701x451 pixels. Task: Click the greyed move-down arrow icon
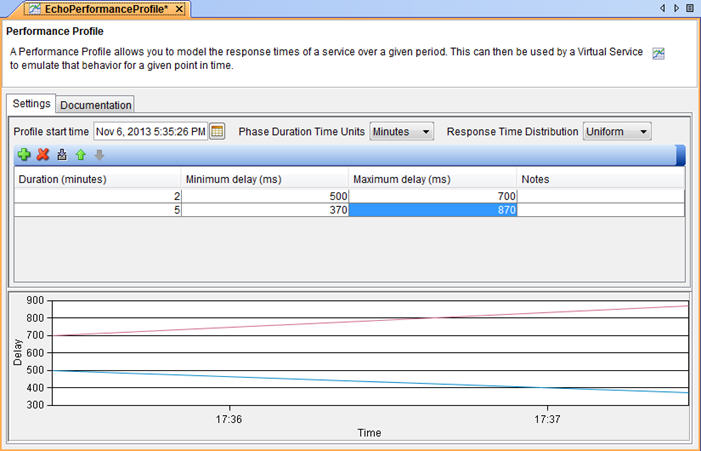tap(99, 155)
